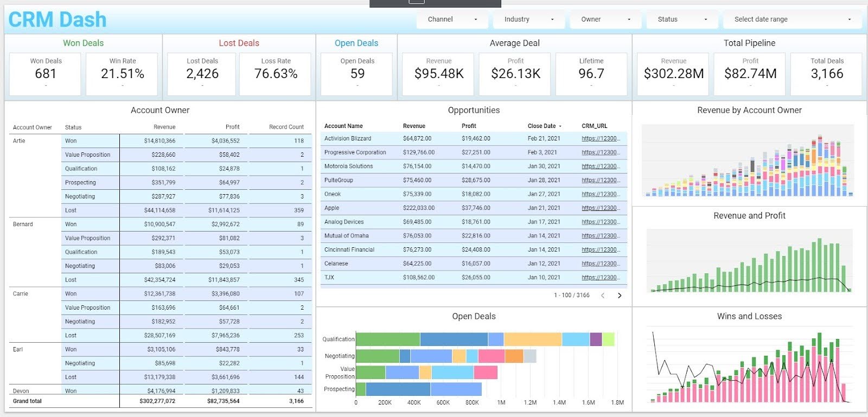
Task: Sort Account Owner table by Record Count
Action: click(x=286, y=127)
